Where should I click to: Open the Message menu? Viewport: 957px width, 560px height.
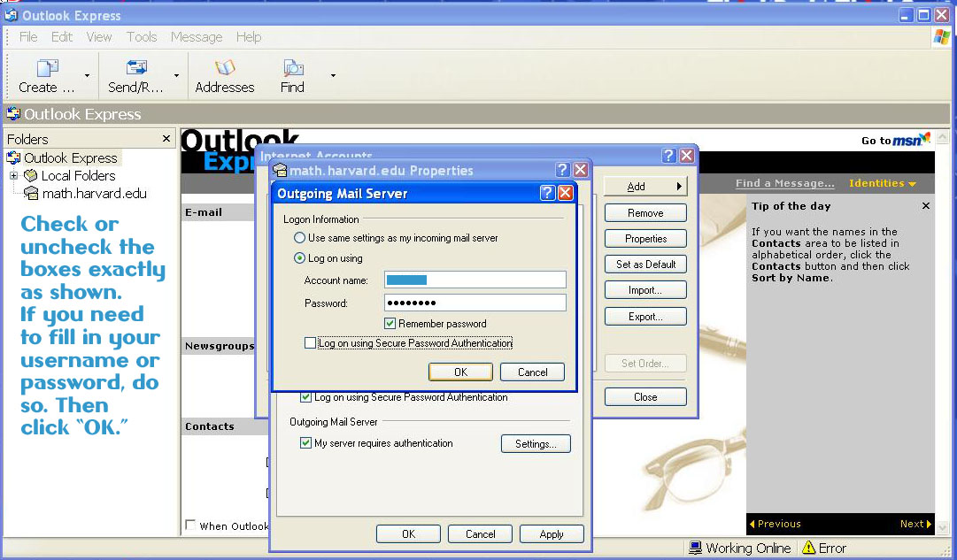click(197, 37)
